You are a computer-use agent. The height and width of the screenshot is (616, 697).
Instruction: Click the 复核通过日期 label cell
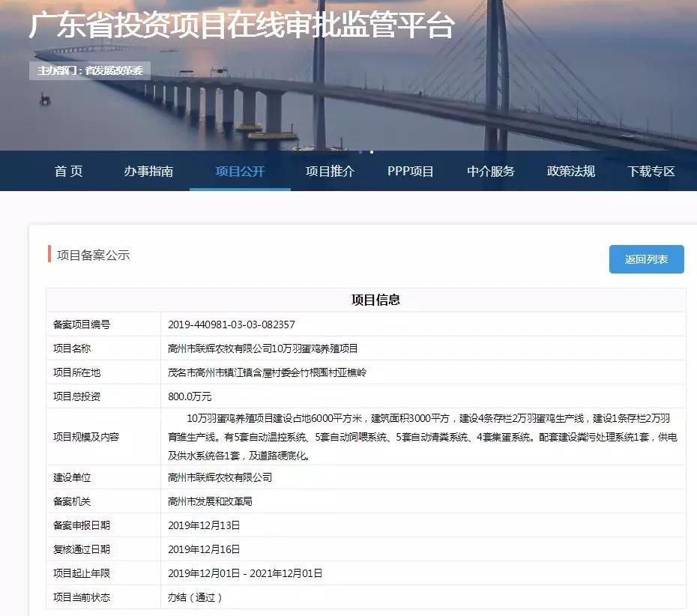[x=103, y=549]
